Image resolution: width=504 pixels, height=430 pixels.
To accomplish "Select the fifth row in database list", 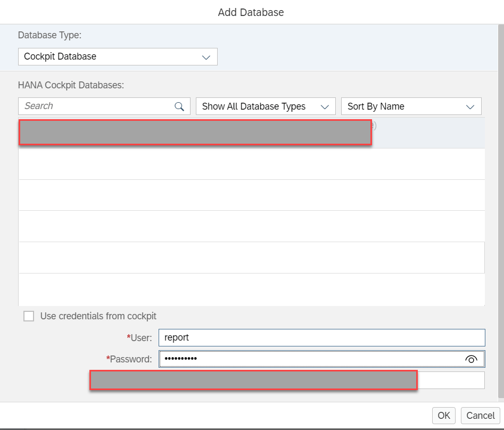I will coord(251,258).
